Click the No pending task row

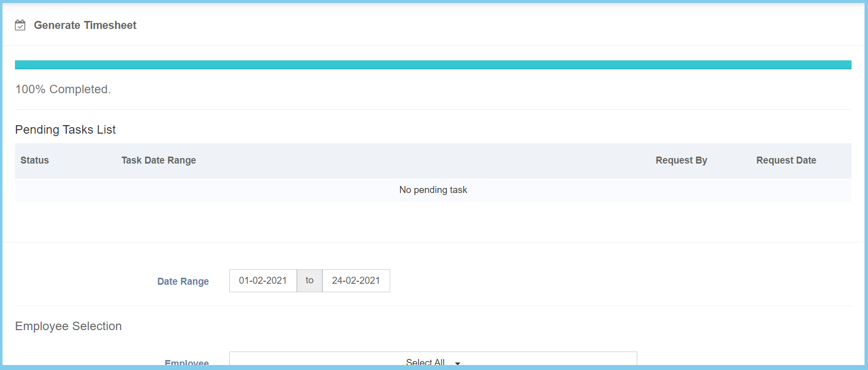(433, 190)
